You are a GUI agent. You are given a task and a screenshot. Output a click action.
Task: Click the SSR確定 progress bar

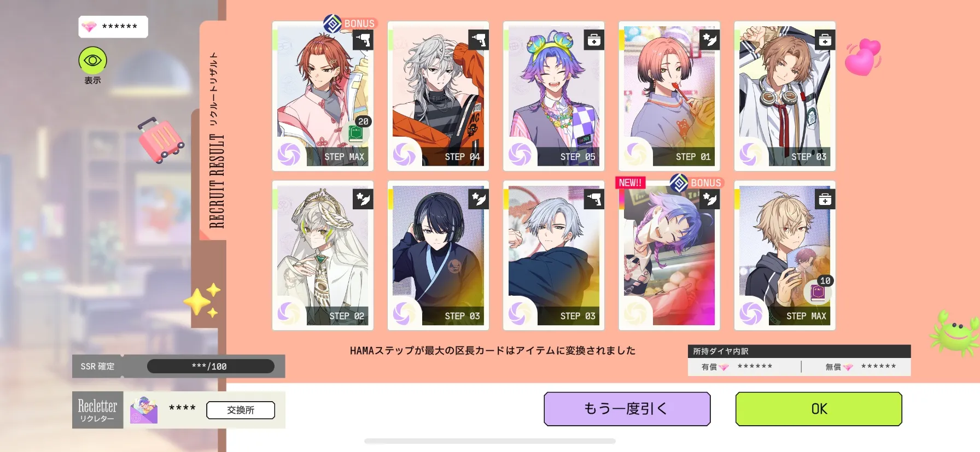click(211, 366)
